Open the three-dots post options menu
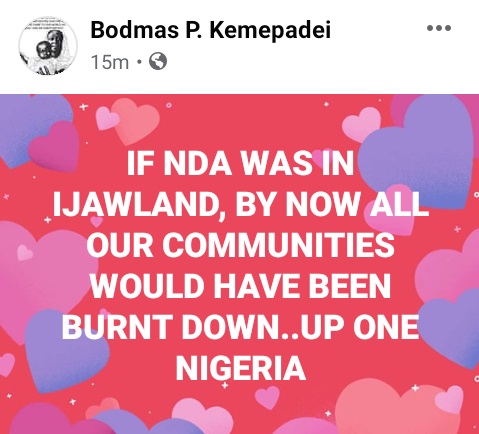This screenshot has width=479, height=434. click(439, 28)
